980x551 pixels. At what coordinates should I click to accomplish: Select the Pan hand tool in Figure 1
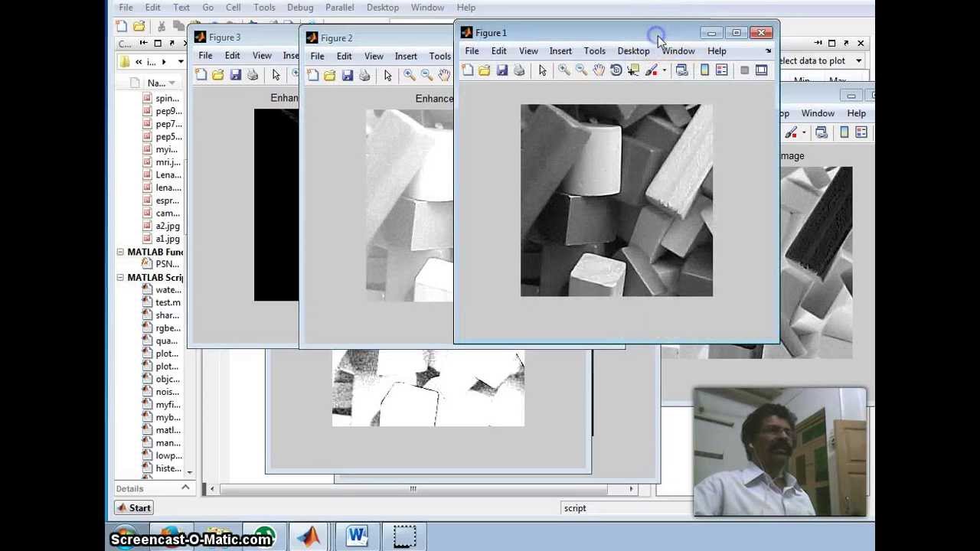point(599,70)
